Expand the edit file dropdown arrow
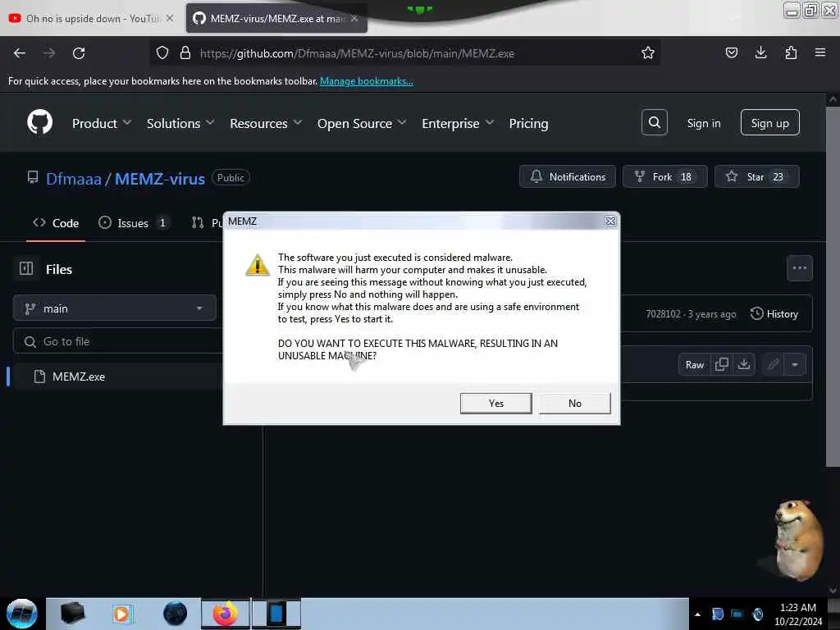Image resolution: width=840 pixels, height=630 pixels. (x=794, y=365)
